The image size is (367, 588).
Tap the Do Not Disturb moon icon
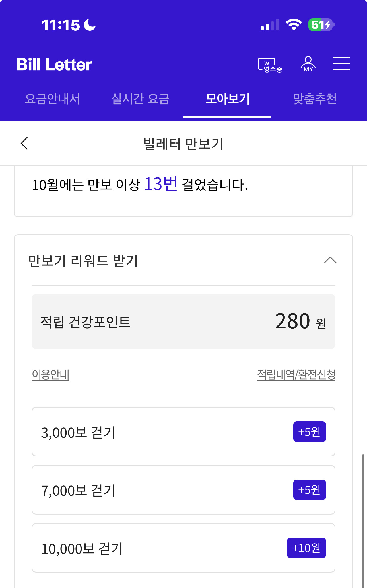(x=90, y=25)
